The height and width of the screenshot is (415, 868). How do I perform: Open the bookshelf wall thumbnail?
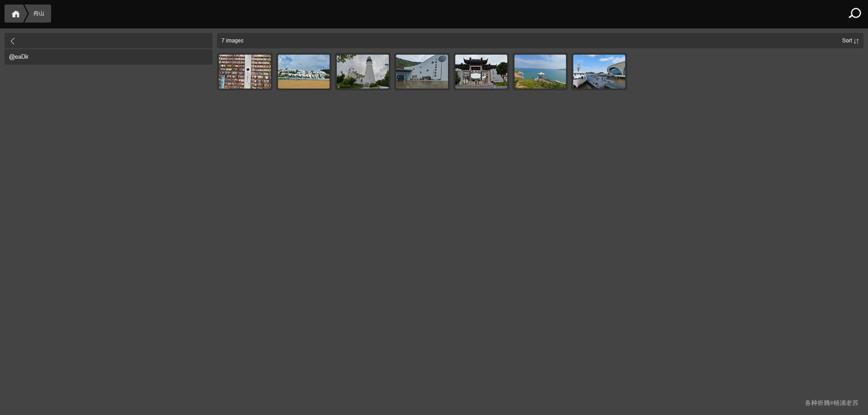point(245,72)
